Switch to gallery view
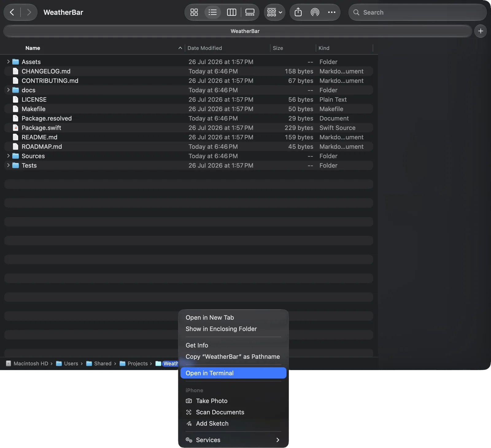491x448 pixels. point(250,12)
